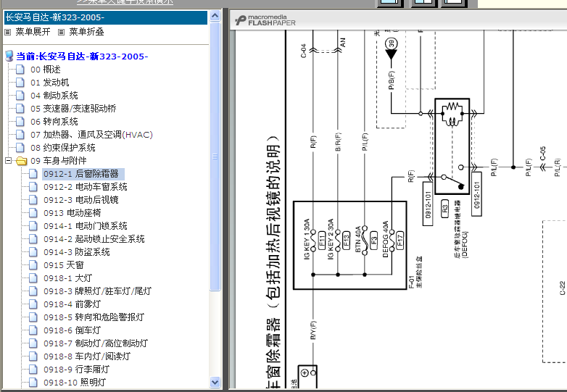Open 0914-3 防盗系统 diagram

click(x=77, y=252)
